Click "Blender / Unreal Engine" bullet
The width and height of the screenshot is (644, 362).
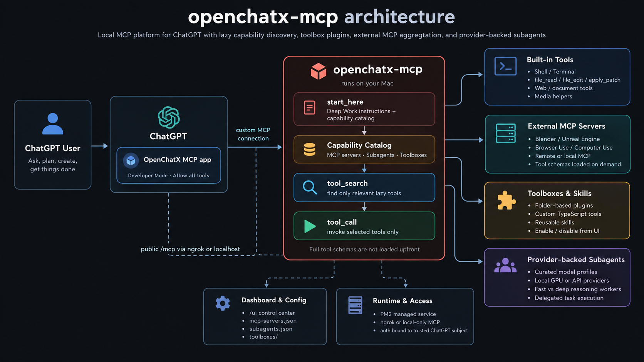[x=567, y=139]
